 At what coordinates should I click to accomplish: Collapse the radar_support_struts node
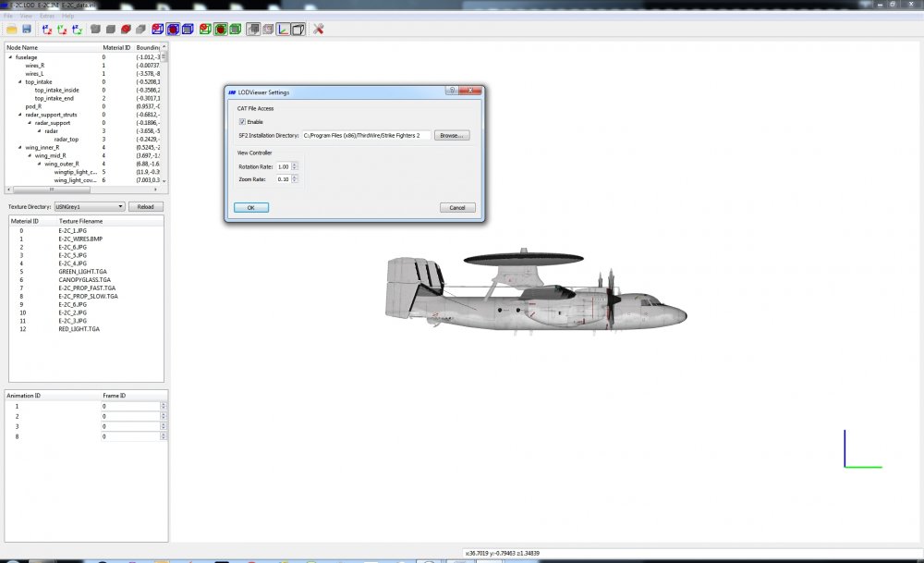click(x=20, y=115)
